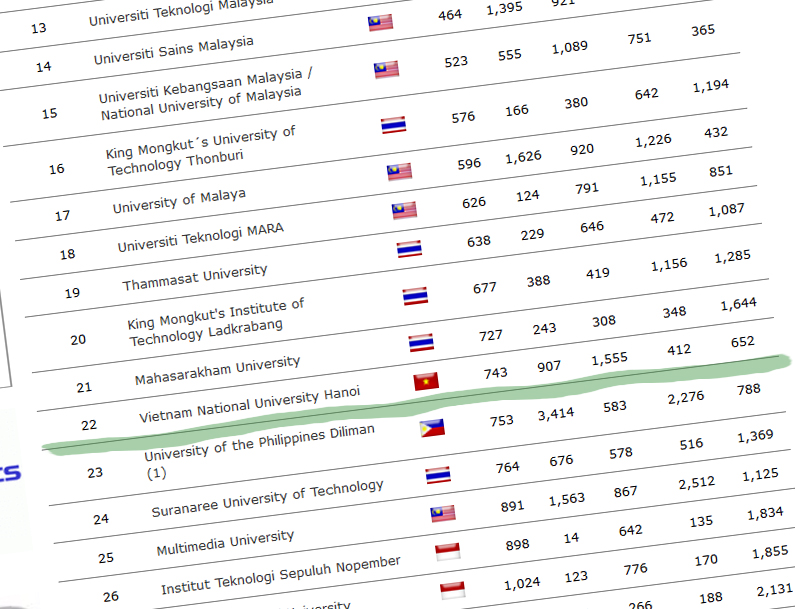Open Universiti Teknologi MARA link

click(x=200, y=237)
